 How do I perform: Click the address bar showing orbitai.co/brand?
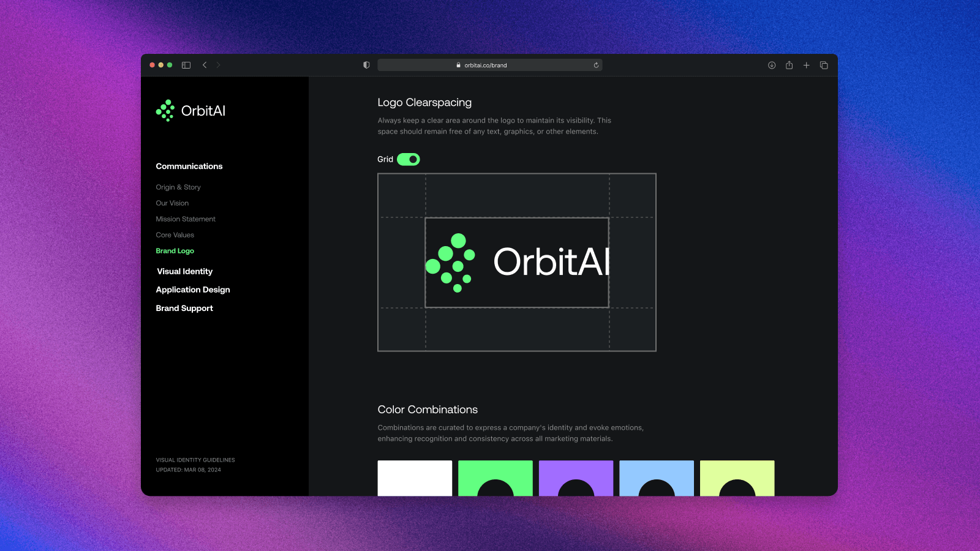coord(490,64)
